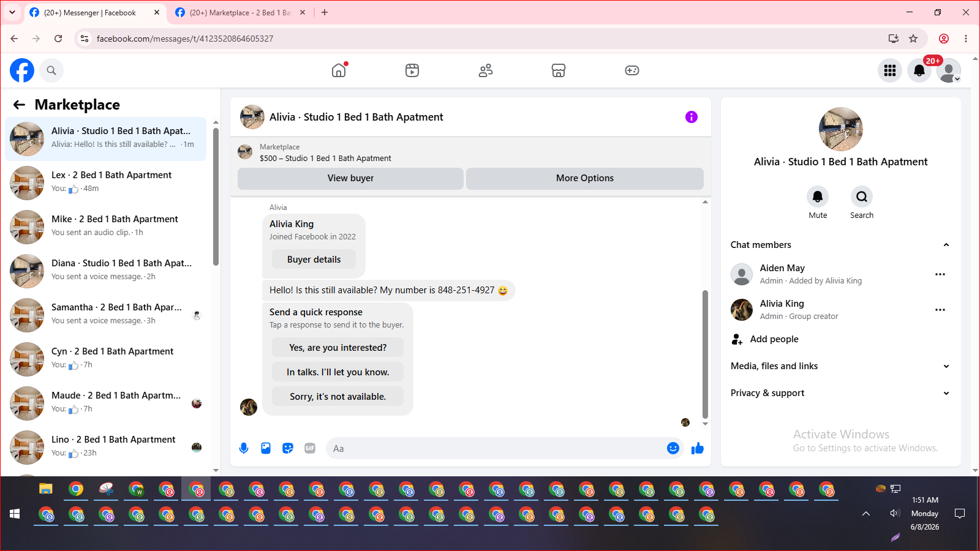Screen dimensions: 980x551
Task: Open the Gaming controller icon
Action: [x=632, y=70]
